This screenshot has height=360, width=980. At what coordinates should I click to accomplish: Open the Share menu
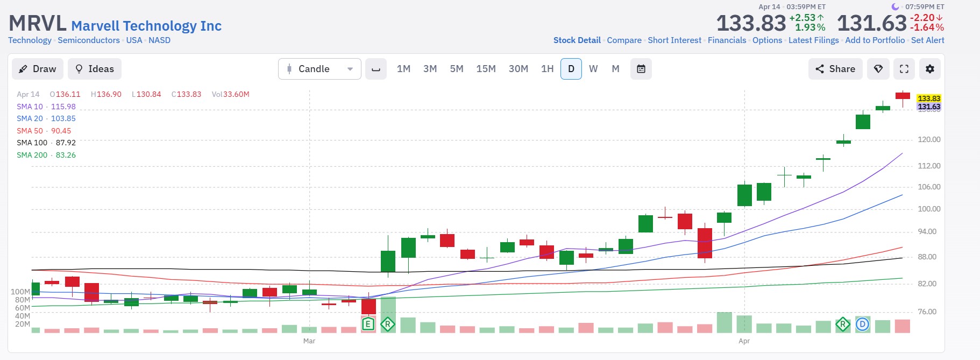(835, 69)
